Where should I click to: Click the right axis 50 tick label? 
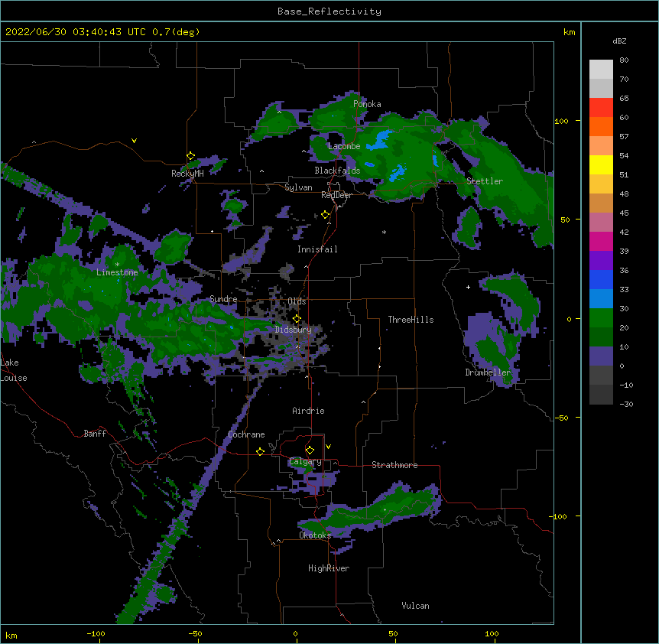tap(565, 220)
